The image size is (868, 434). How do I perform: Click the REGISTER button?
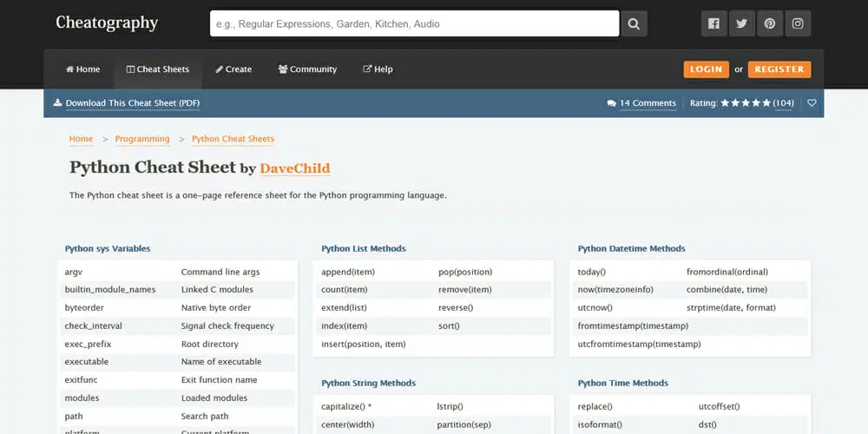(x=779, y=69)
